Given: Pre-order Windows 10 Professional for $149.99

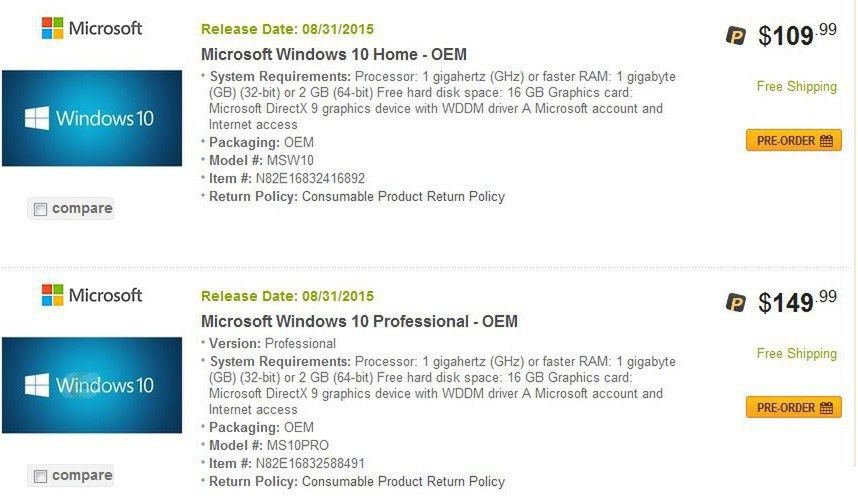Looking at the screenshot, I should 794,408.
